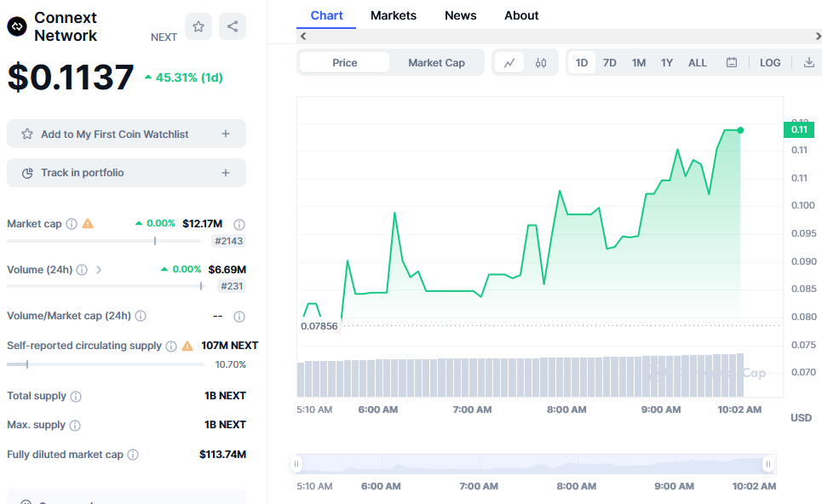
Task: Click the right handle of chart range slider
Action: coord(768,464)
